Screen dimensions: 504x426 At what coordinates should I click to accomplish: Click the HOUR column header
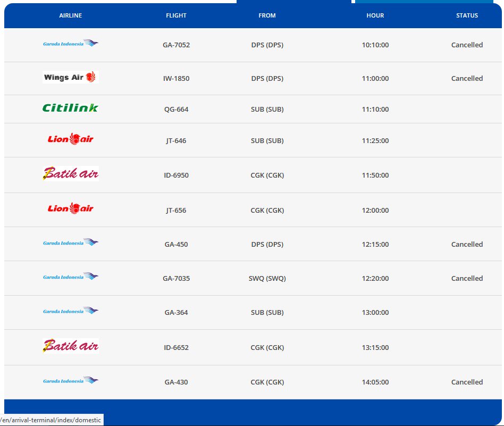(x=375, y=15)
